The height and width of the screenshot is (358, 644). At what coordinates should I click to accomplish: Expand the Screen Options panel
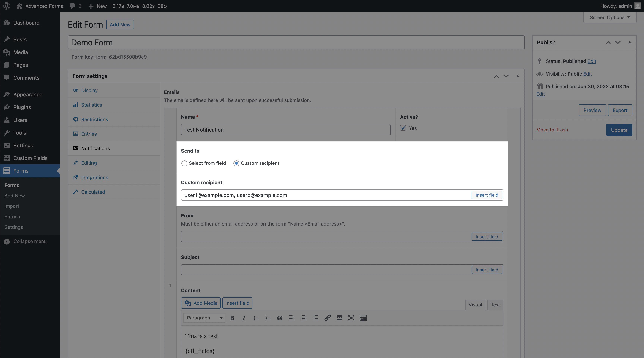tap(610, 17)
